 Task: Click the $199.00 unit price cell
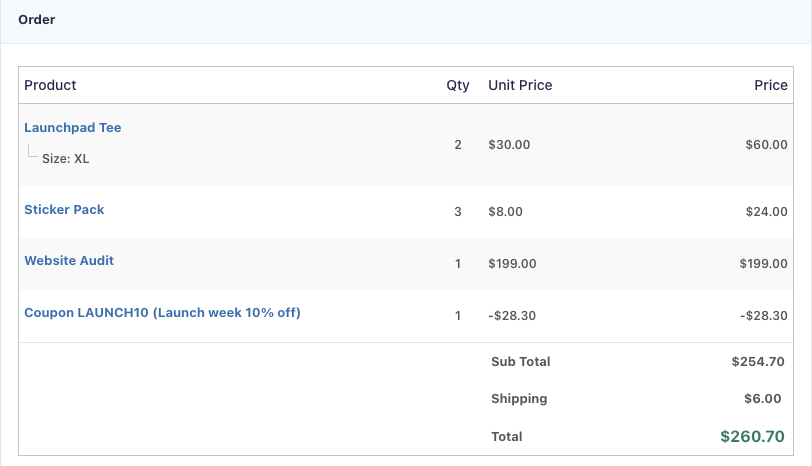tap(512, 264)
